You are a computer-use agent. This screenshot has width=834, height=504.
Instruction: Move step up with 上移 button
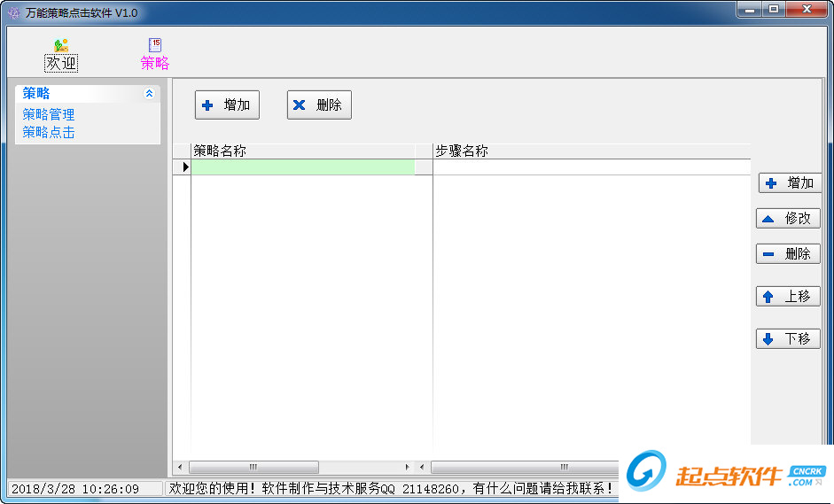click(x=788, y=296)
